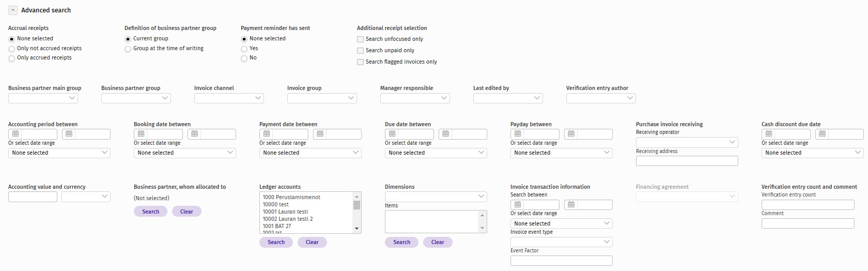
Task: Open calendar for Payment date start field
Action: 267,134
